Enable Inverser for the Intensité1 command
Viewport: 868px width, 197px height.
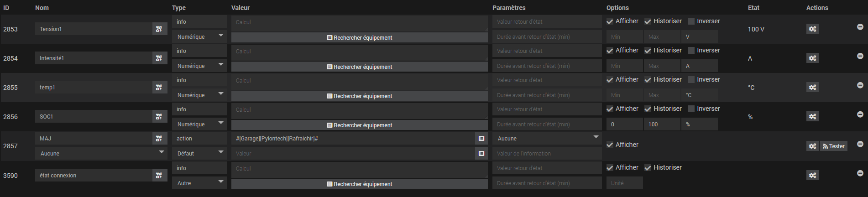pos(691,51)
